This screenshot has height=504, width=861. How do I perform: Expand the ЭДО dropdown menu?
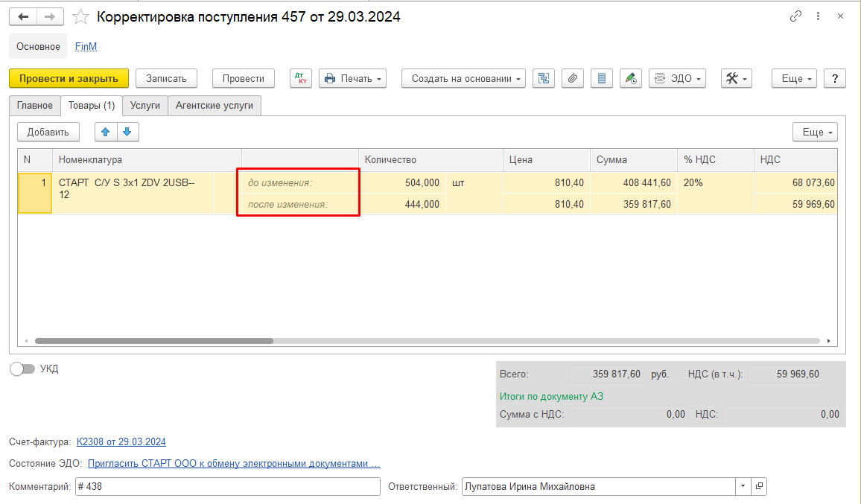coord(677,78)
